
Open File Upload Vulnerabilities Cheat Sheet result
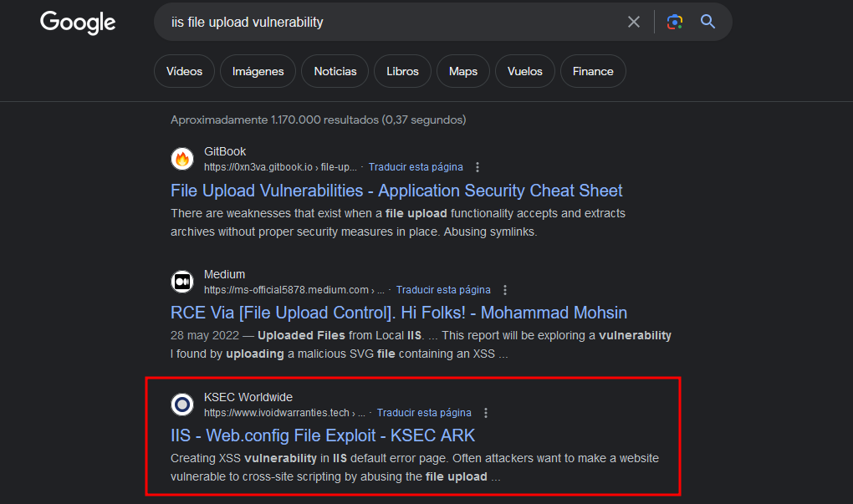(396, 191)
